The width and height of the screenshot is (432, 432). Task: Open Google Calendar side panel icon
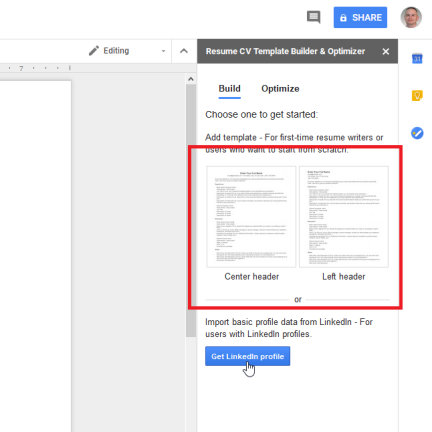(417, 59)
